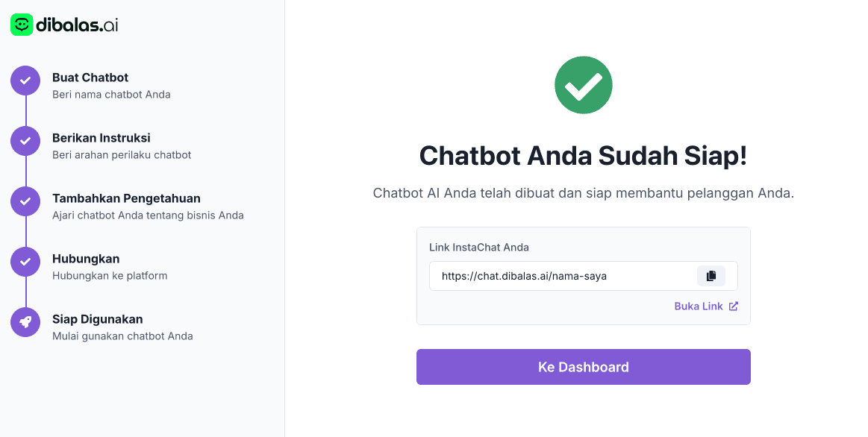Click the Chatbot Anda Sudah Siap heading
Viewport: 868px width, 437px height.
coord(583,156)
